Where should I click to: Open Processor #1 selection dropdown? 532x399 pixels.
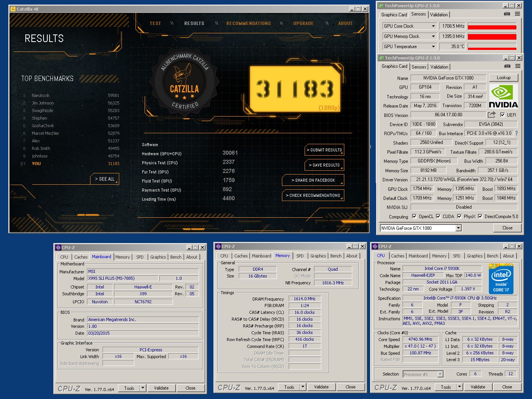point(423,374)
